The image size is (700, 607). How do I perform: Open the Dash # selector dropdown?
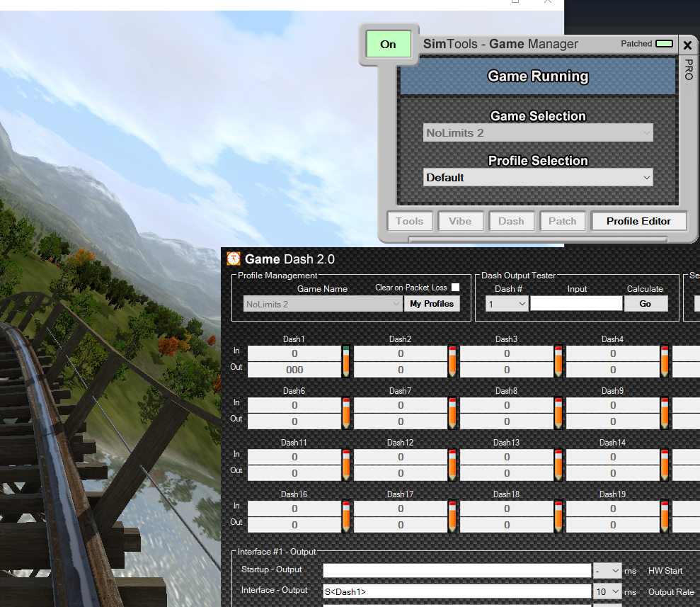(507, 304)
